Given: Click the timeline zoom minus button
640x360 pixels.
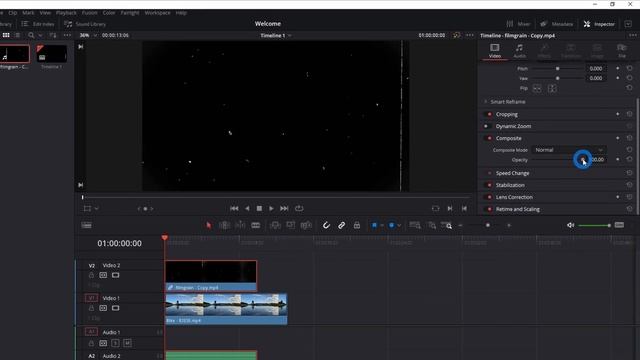Looking at the screenshot, I should [460, 225].
